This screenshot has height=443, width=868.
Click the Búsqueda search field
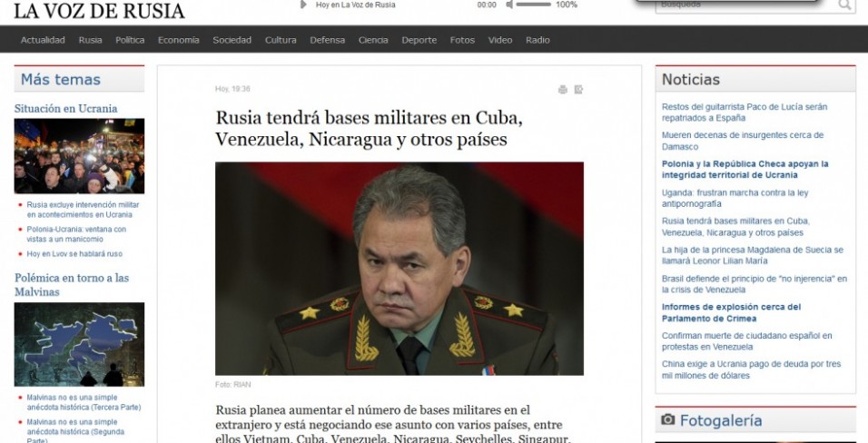click(745, 5)
